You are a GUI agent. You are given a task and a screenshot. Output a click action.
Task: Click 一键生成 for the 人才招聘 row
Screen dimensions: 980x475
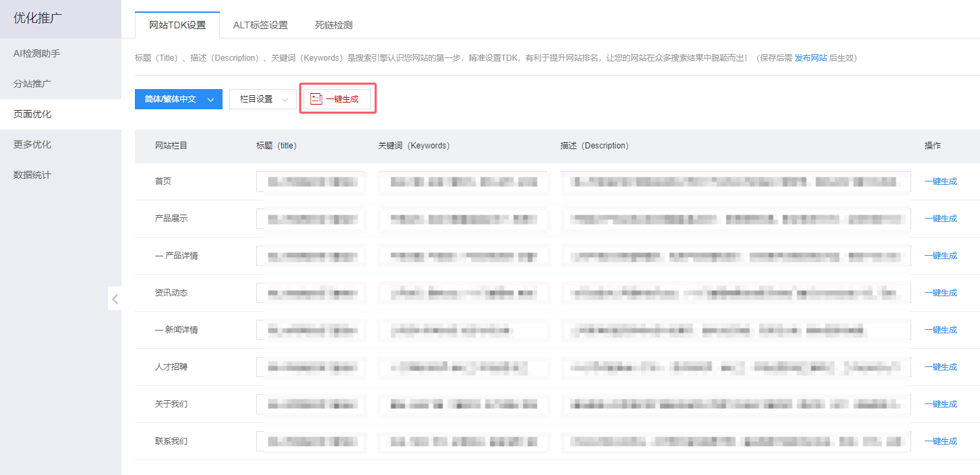[941, 366]
